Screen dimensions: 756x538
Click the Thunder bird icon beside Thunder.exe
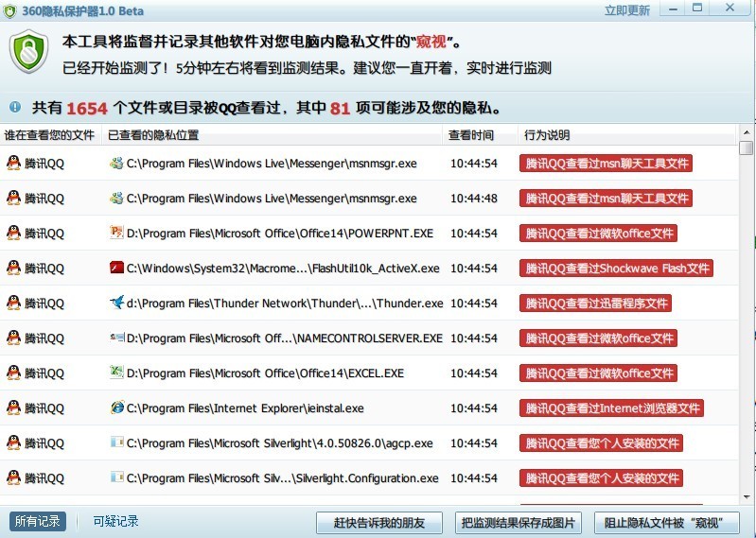click(x=116, y=303)
